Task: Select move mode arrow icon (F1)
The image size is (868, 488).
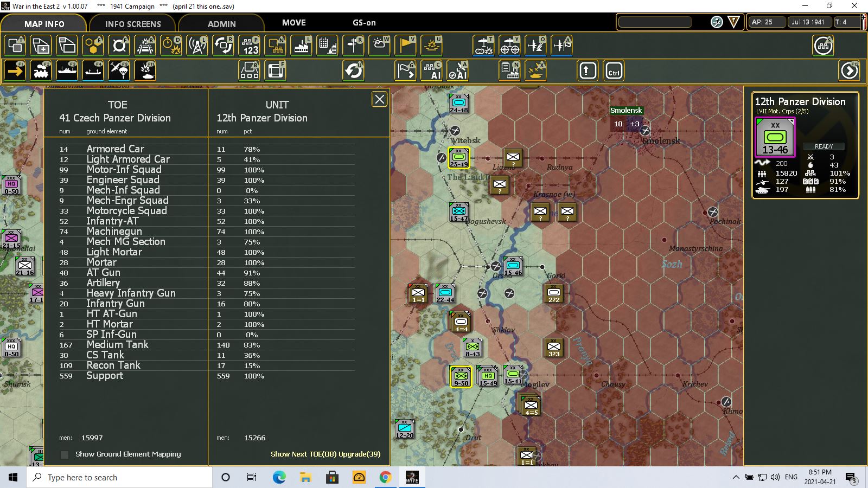Action: coord(15,70)
